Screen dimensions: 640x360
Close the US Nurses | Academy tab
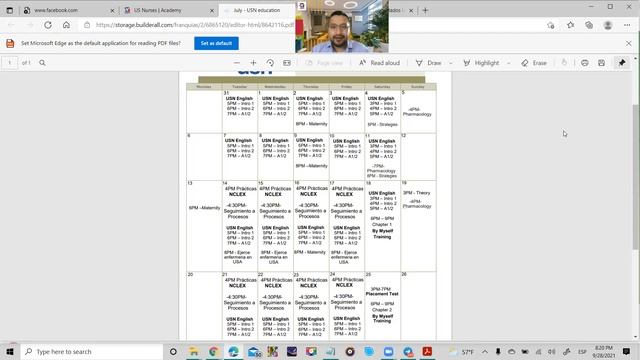tap(212, 11)
